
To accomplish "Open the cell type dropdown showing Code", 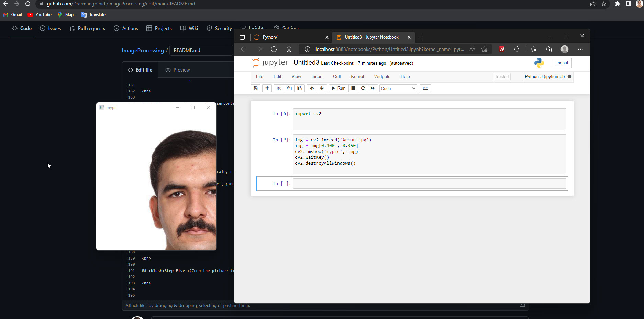I will click(x=398, y=88).
